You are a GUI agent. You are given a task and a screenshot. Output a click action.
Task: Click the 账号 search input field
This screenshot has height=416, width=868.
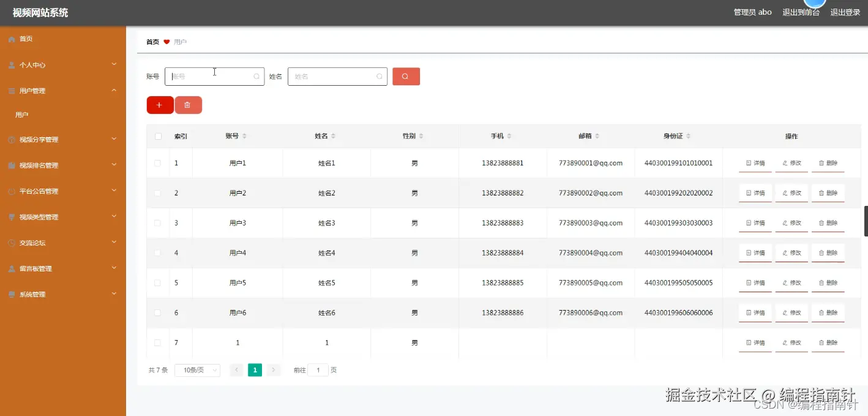point(214,77)
